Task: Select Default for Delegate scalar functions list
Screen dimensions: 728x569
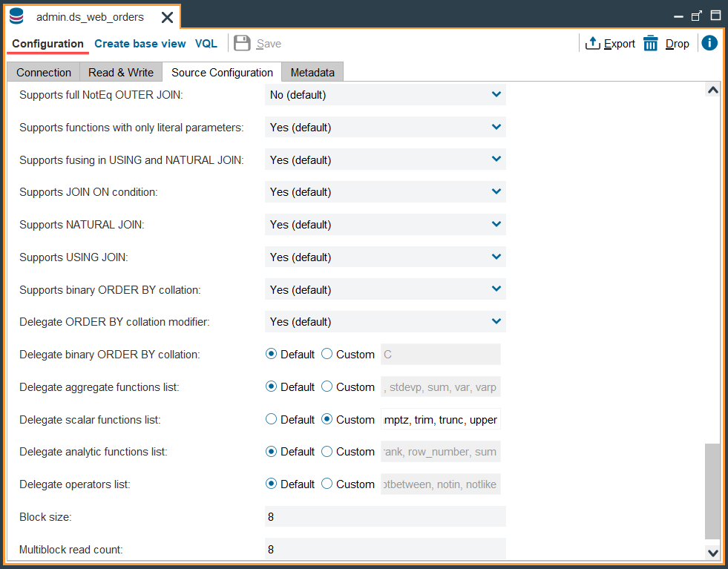Action: tap(271, 419)
